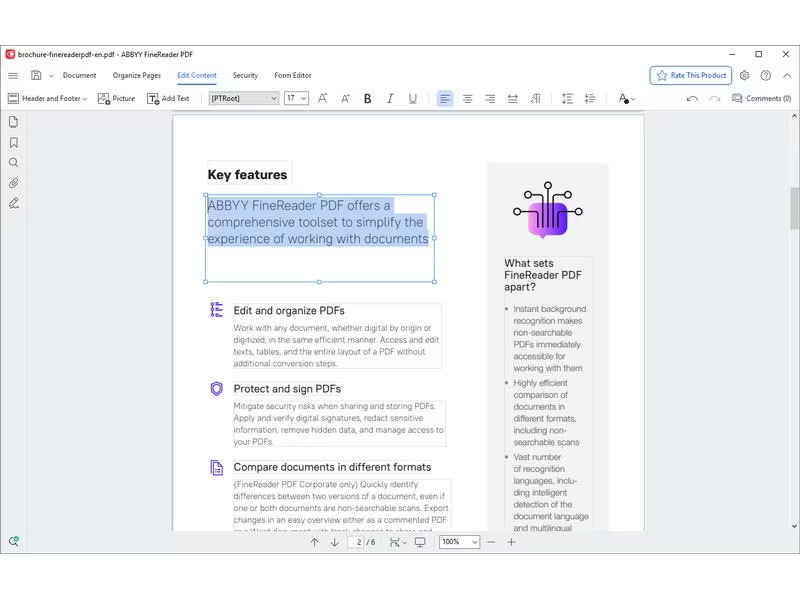Open the PTRoot font name dropdown
Viewport: 800px width, 600px height.
pyautogui.click(x=244, y=98)
